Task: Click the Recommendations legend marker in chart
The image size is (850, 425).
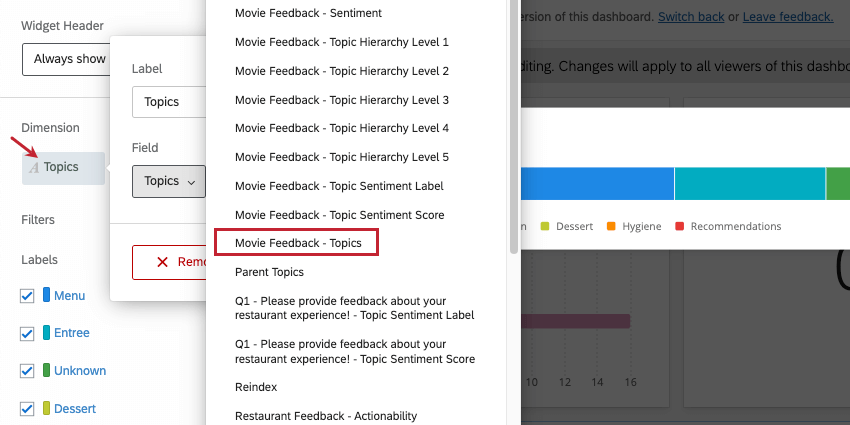Action: (x=680, y=227)
